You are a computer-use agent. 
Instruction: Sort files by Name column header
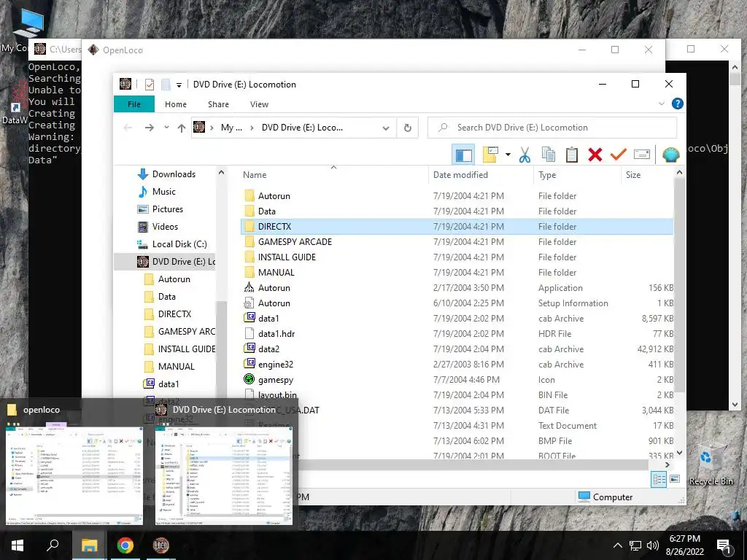point(333,175)
